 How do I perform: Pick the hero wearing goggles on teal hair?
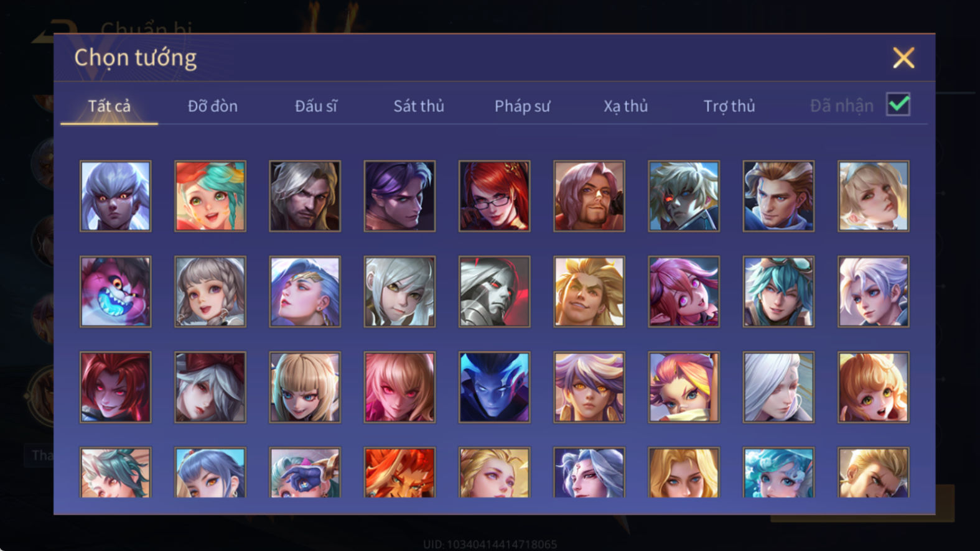(x=778, y=292)
